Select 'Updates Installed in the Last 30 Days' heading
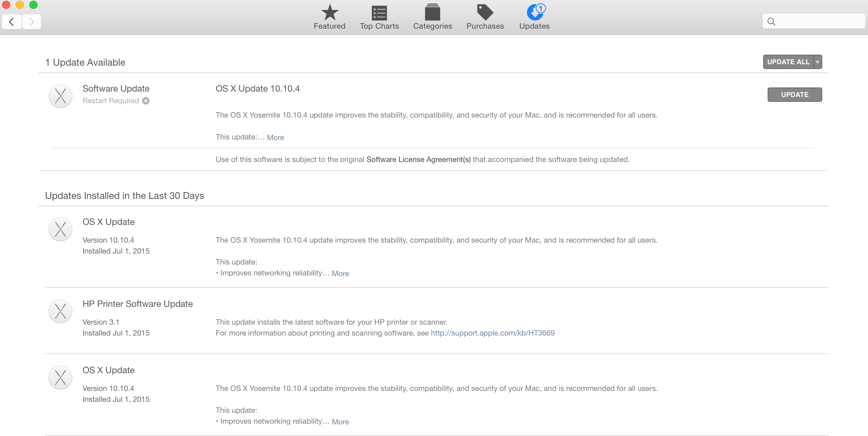This screenshot has height=436, width=868. 125,195
